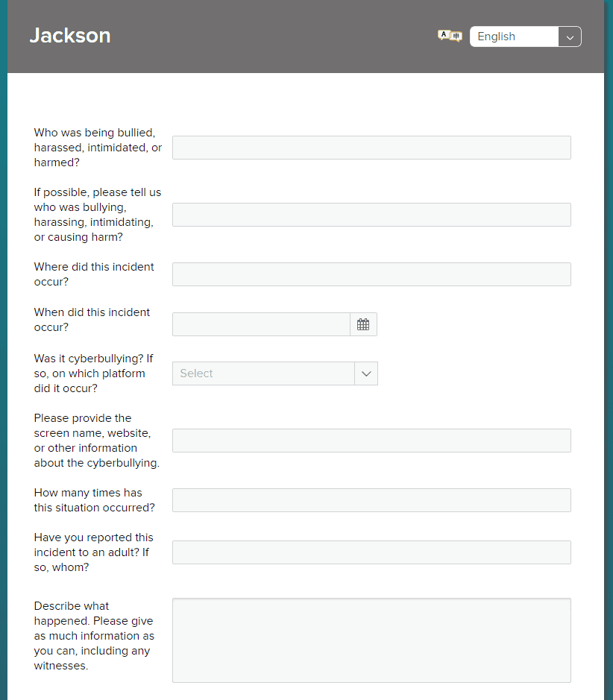Click the Jackson page title
Viewport: 613px width, 700px height.
(70, 35)
